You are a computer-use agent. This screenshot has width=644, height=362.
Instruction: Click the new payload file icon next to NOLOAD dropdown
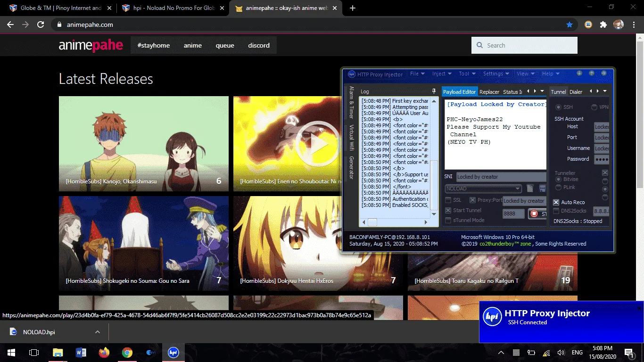pos(530,189)
